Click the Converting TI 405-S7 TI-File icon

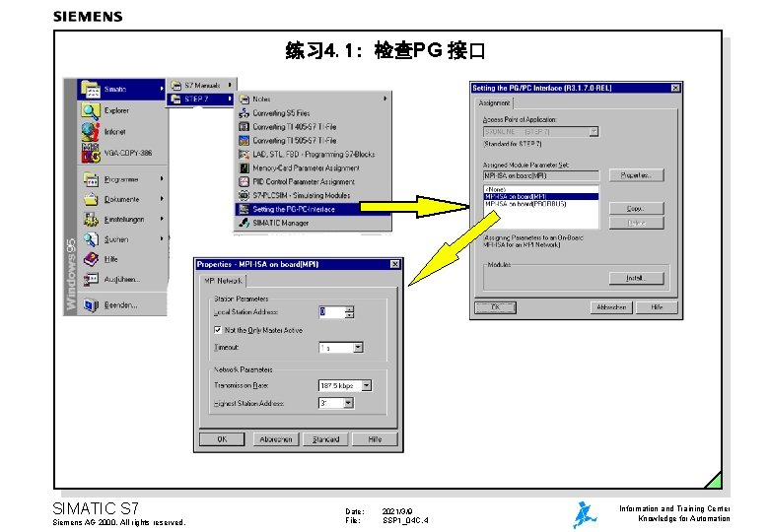coord(244,127)
